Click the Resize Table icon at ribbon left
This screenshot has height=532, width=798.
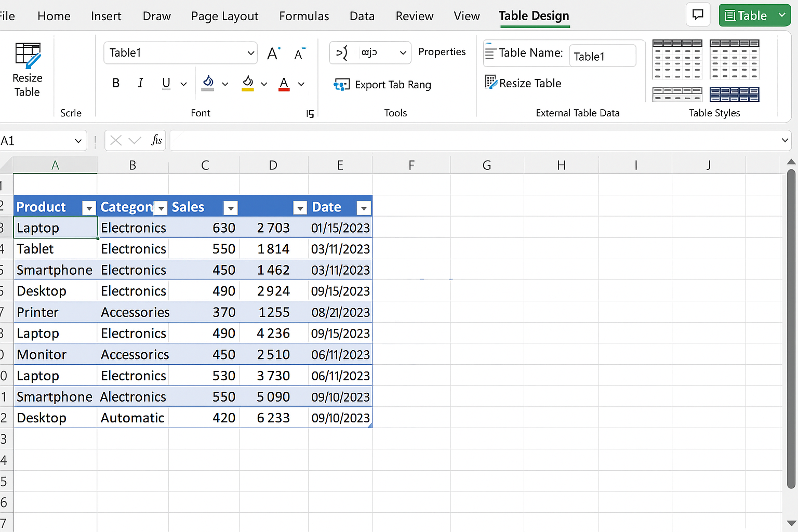point(28,56)
